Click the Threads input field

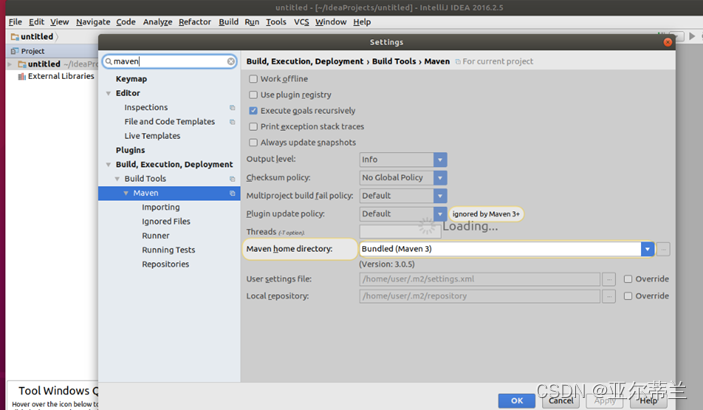click(x=400, y=232)
